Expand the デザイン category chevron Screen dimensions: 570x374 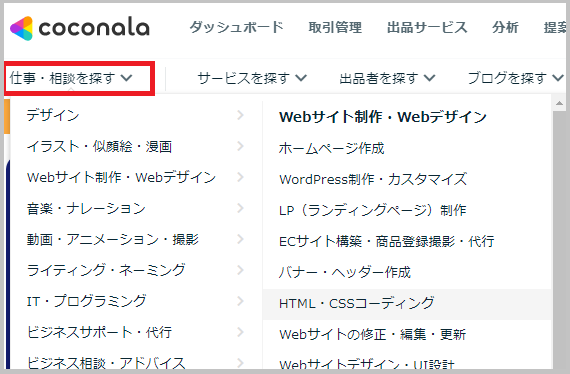click(240, 115)
